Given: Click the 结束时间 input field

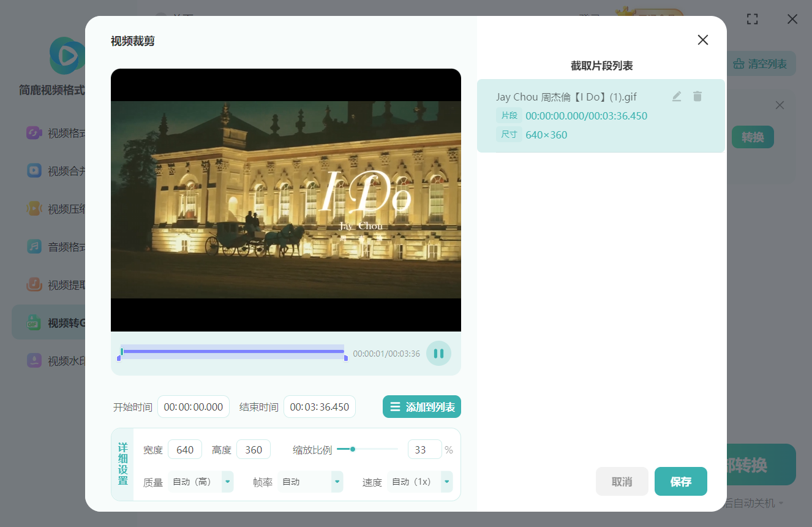Looking at the screenshot, I should 320,407.
